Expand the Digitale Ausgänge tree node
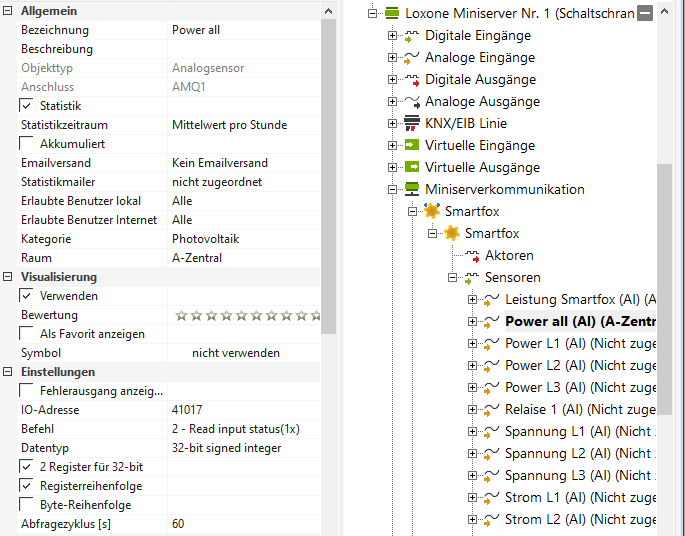Image resolution: width=685 pixels, height=536 pixels. [x=393, y=80]
